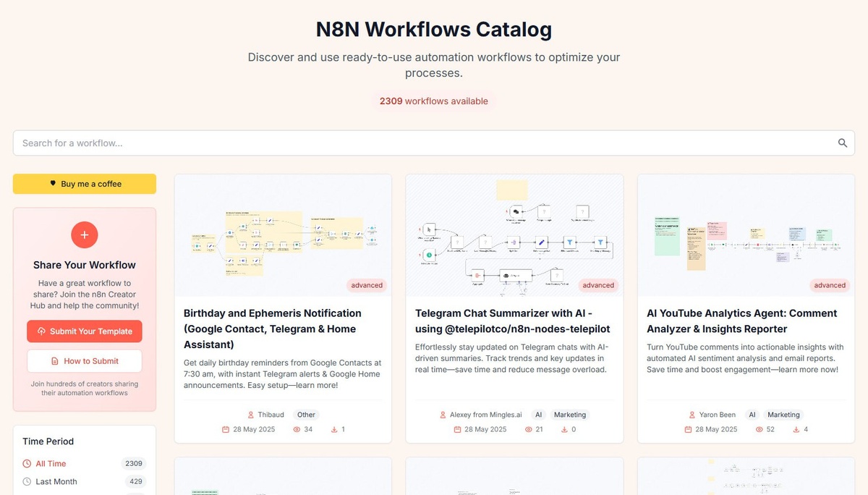This screenshot has width=868, height=495.
Task: Click person icon next to Yaron Been
Action: tap(692, 415)
